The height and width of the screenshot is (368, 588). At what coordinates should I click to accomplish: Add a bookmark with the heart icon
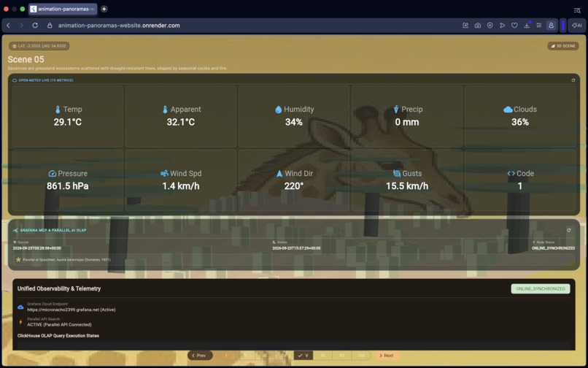click(514, 26)
